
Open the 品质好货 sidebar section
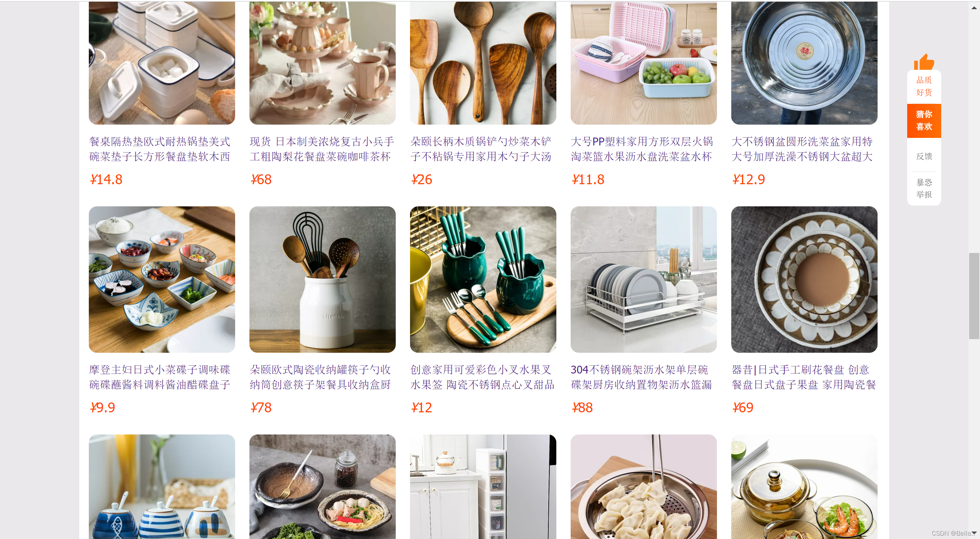[x=924, y=86]
